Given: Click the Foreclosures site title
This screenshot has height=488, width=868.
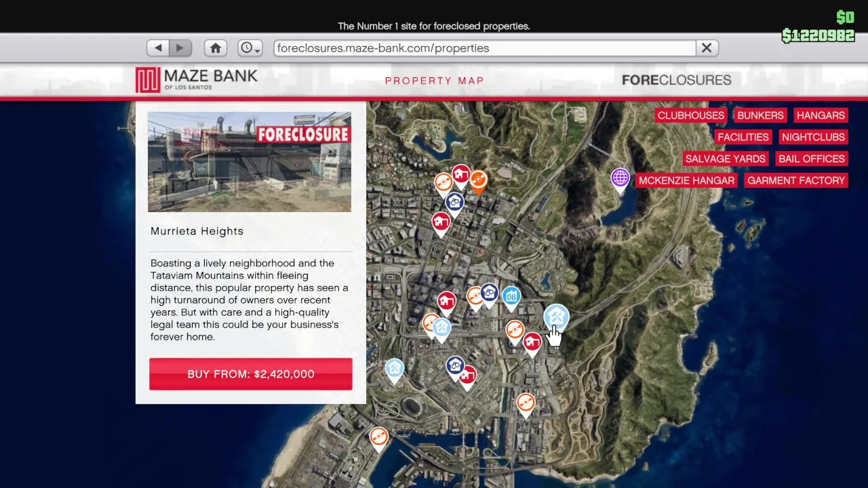Looking at the screenshot, I should pyautogui.click(x=676, y=80).
